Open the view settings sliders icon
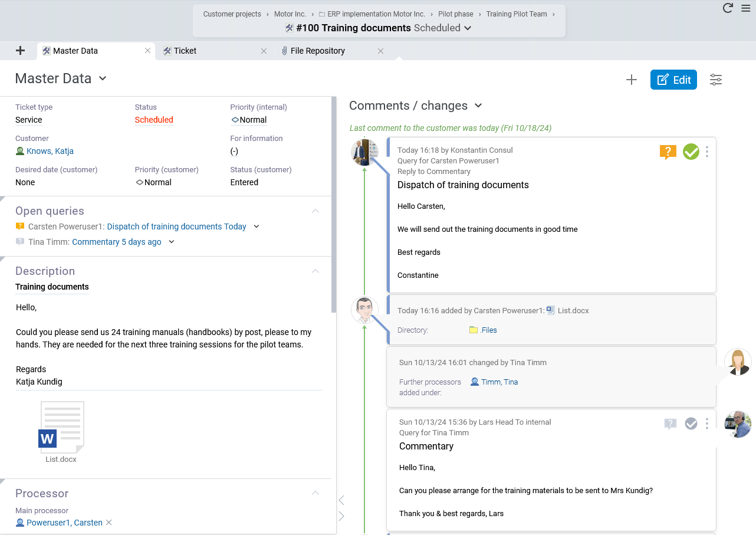Screen dimensions: 756x535 [x=715, y=80]
